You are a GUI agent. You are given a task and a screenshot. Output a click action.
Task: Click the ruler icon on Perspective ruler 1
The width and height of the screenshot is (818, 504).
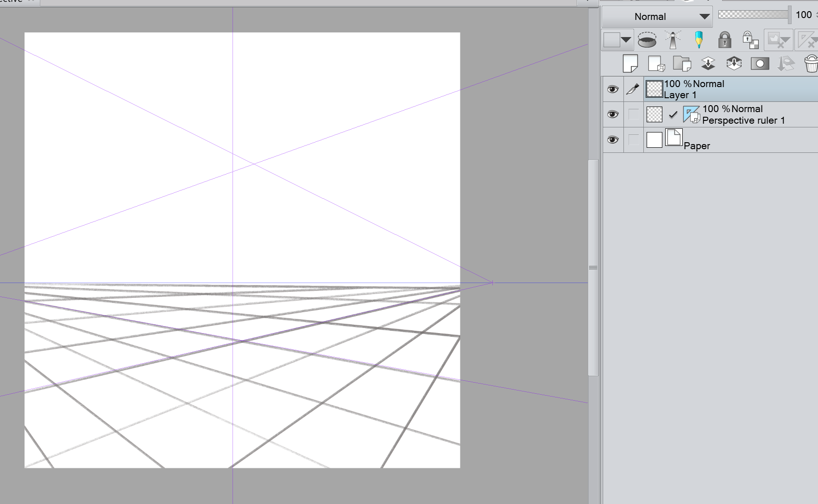coord(692,114)
